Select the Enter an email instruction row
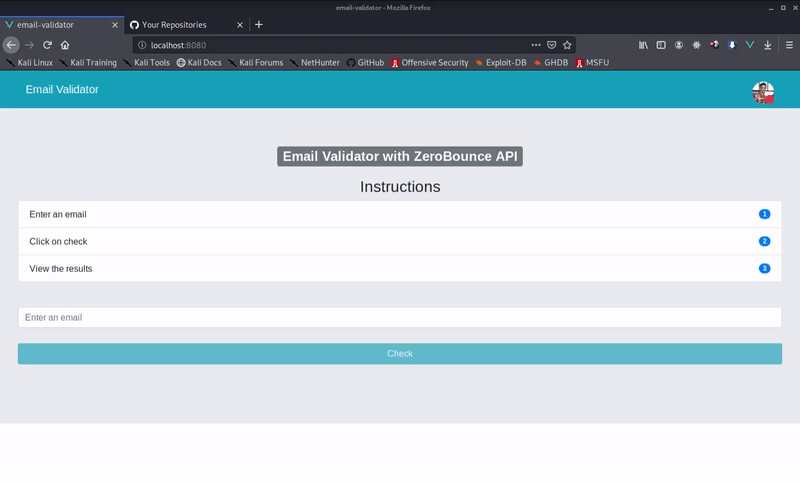This screenshot has width=800, height=482. [400, 214]
